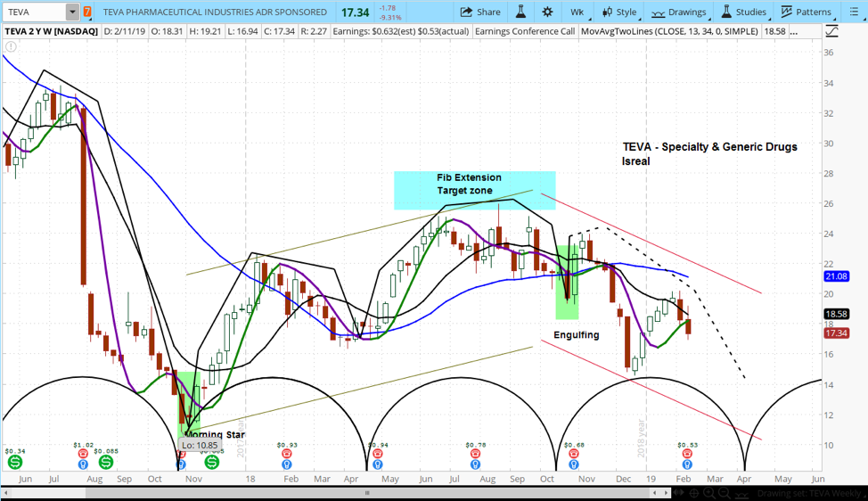Open the list-style menu icon at toolbar end
Viewport: 868px width, 501px height.
(x=854, y=12)
